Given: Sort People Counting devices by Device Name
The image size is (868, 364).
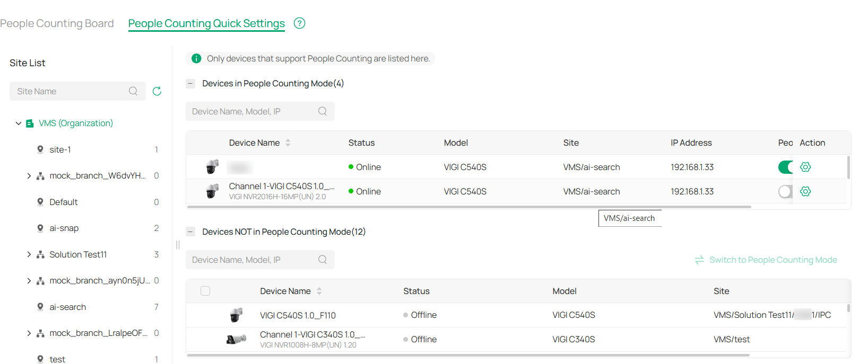Looking at the screenshot, I should pos(288,143).
